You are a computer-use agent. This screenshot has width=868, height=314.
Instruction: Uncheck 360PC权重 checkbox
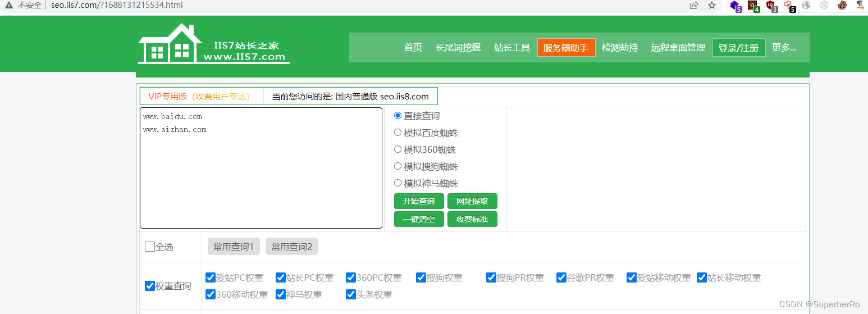351,277
